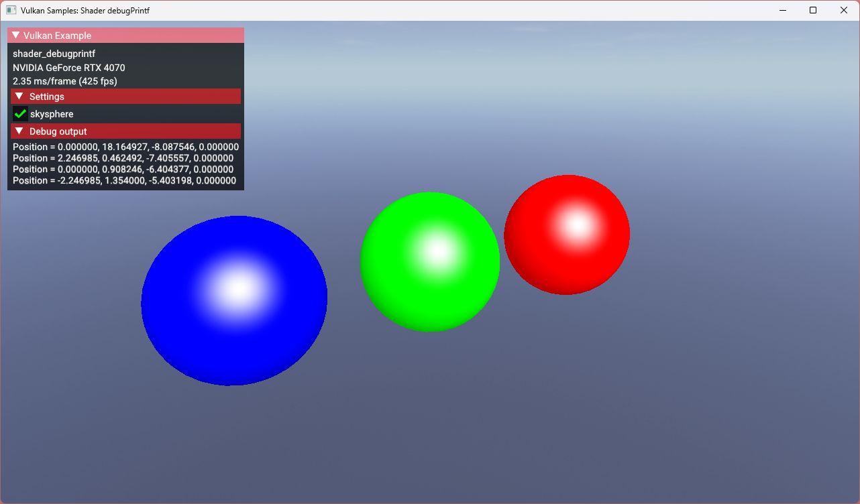Collapse the Debug output section arrow
Screen dimensions: 860x504
click(x=19, y=131)
